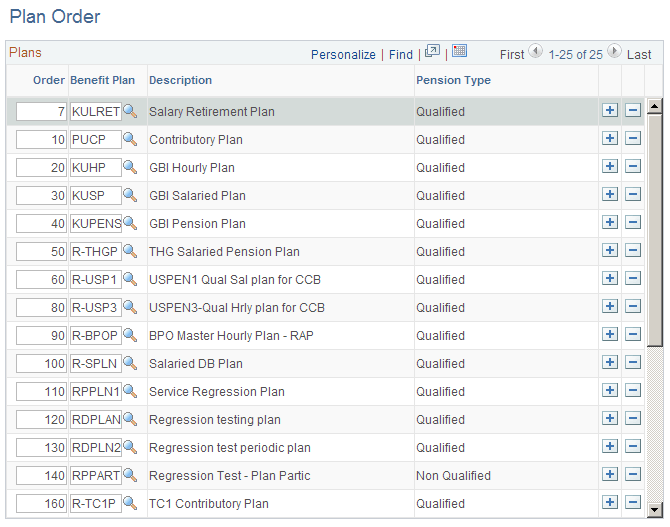This screenshot has height=527, width=670.
Task: Add row after Contributory Plan
Action: tap(610, 138)
